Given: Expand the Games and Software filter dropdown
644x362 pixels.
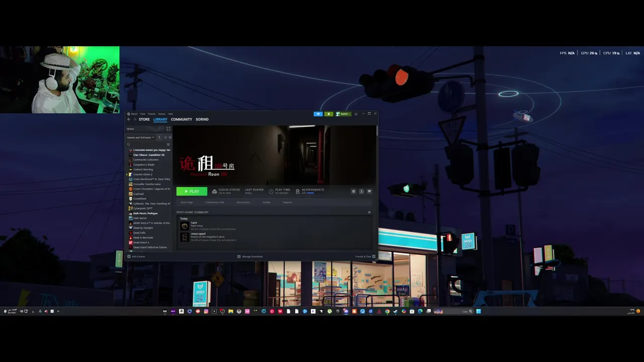Looking at the screenshot, I should click(140, 137).
